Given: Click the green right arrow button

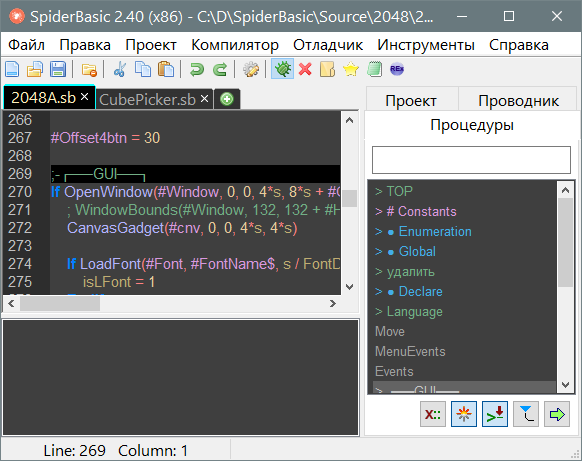Looking at the screenshot, I should 557,414.
